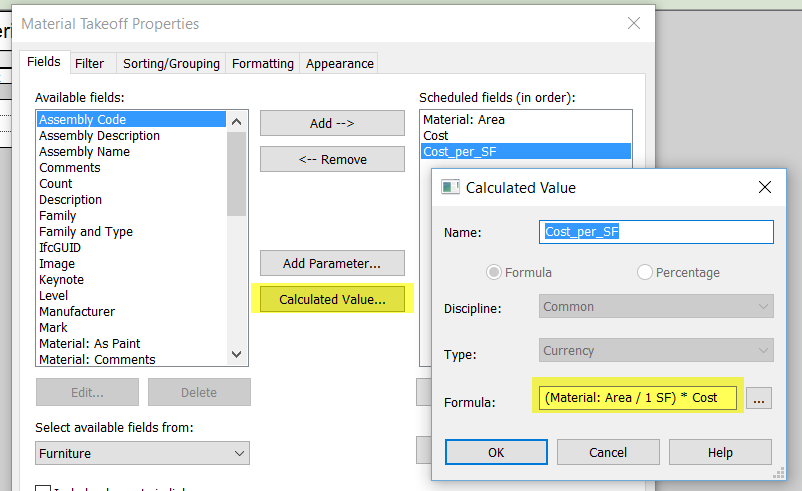
Task: Select Material: As Paint field
Action: [132, 343]
